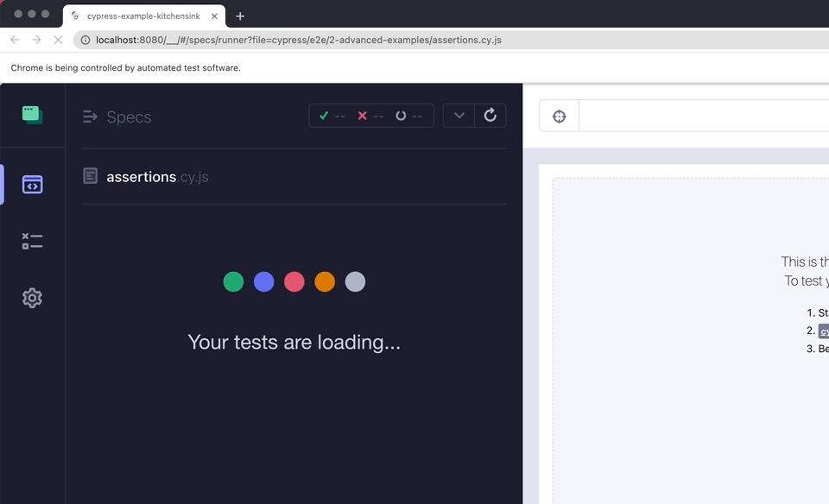829x504 pixels.
Task: Expand the chevron dropdown beside rerun
Action: [x=459, y=116]
